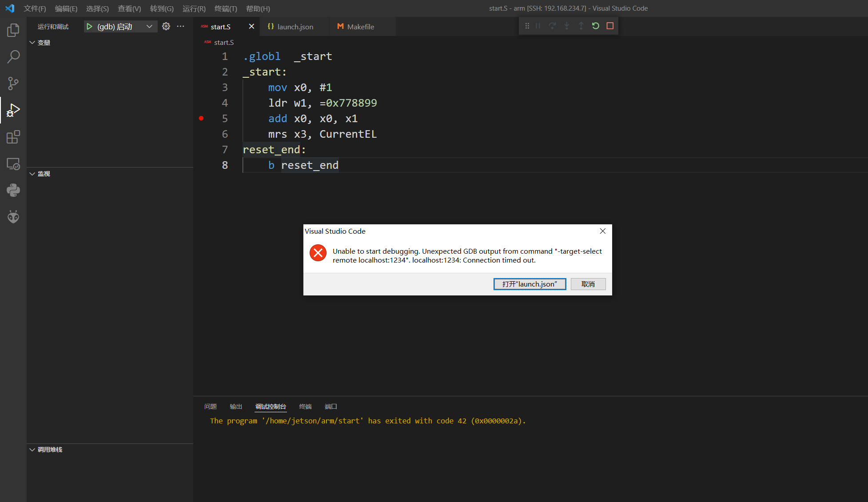Image resolution: width=868 pixels, height=502 pixels.
Task: Open the 选择(S) menu
Action: [97, 8]
